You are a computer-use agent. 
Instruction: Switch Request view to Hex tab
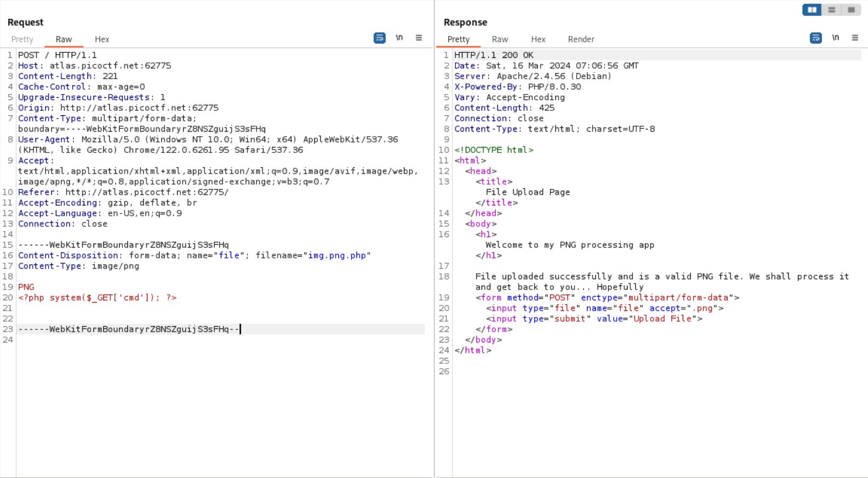coord(102,39)
